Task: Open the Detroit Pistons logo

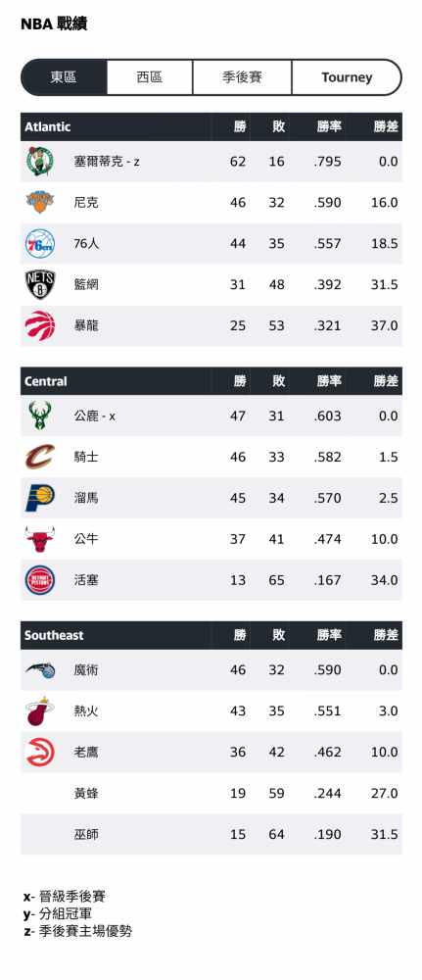Action: click(x=40, y=580)
